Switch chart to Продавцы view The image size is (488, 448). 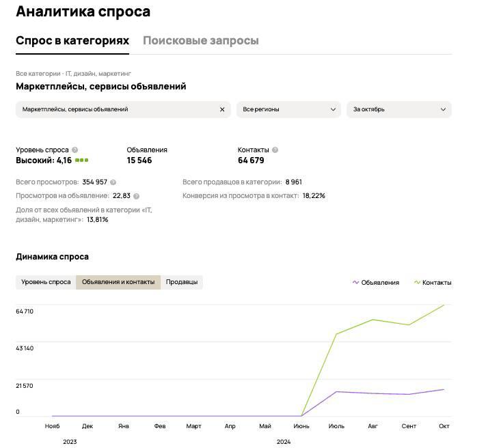pos(182,282)
